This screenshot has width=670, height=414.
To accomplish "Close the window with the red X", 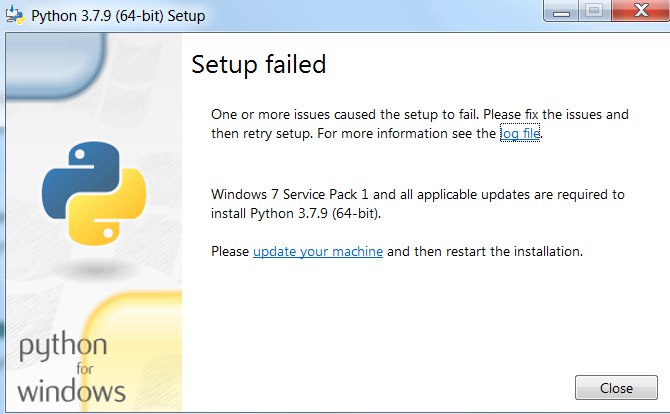I will 641,11.
